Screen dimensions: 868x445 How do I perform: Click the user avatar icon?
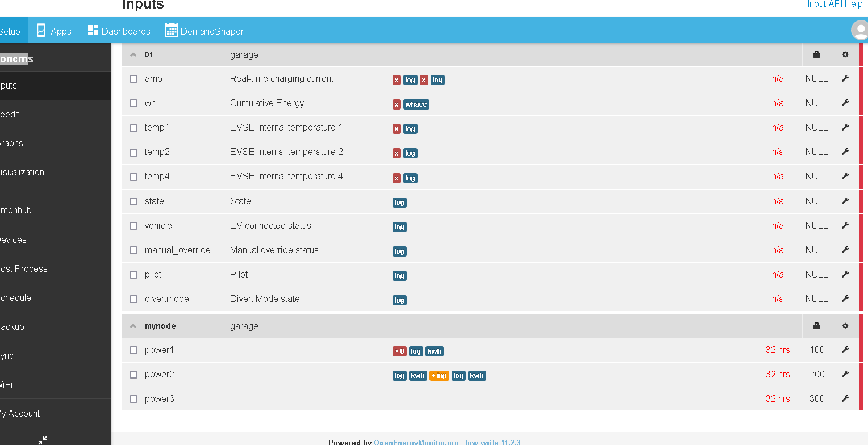pos(860,30)
